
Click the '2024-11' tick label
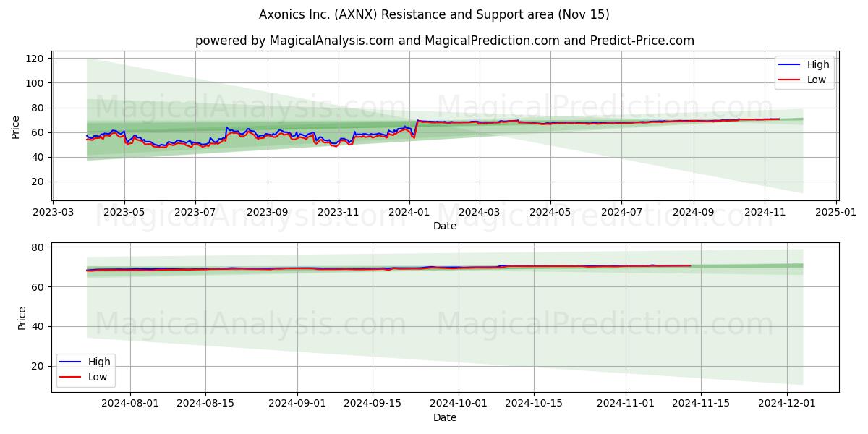pos(765,212)
